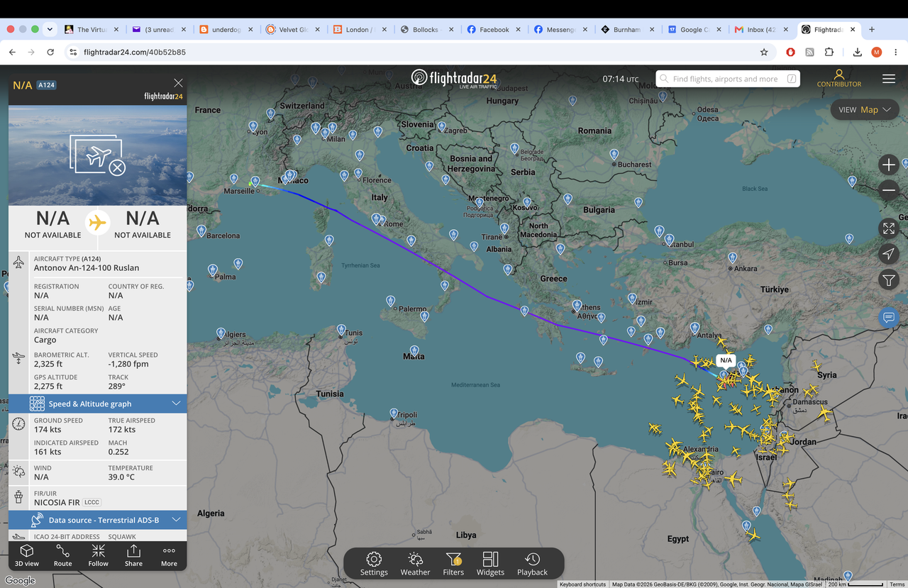The image size is (908, 588).
Task: Open the hamburger main menu
Action: 889,79
